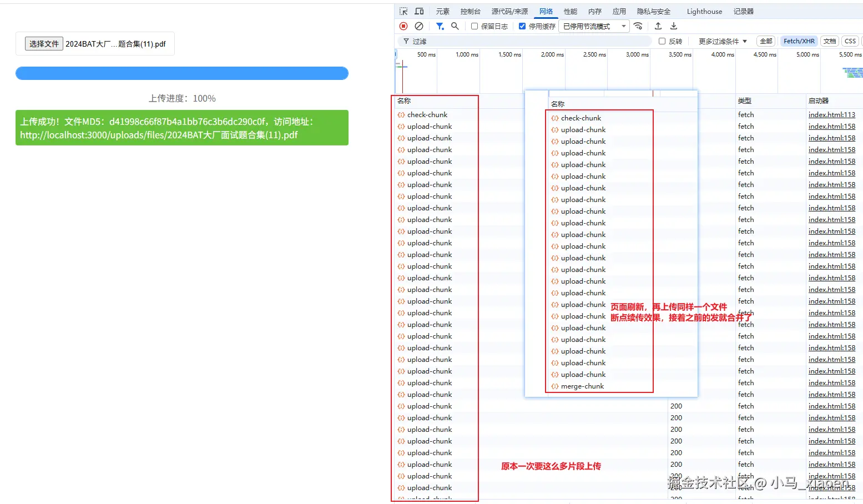863x504 pixels.
Task: Open the 应用 tab
Action: (619, 11)
